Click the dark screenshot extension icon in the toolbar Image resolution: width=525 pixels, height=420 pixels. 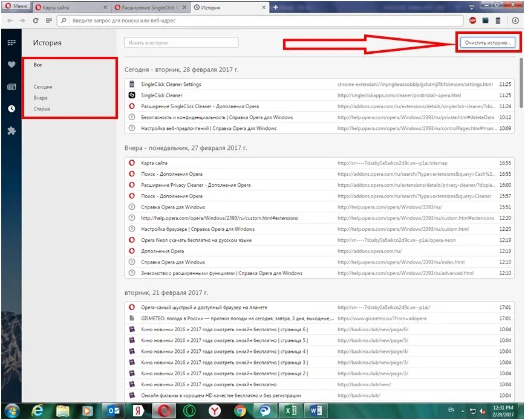pos(485,21)
